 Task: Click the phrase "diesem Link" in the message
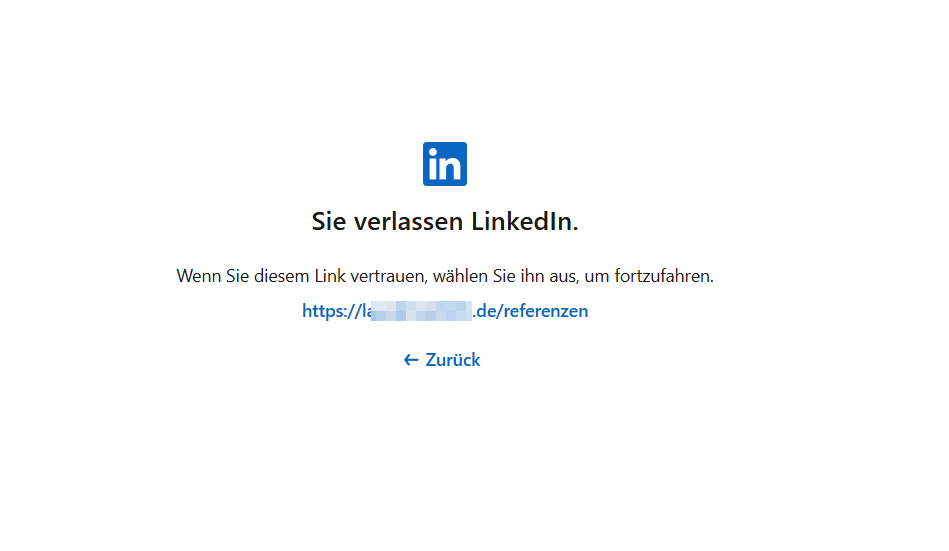tap(297, 276)
